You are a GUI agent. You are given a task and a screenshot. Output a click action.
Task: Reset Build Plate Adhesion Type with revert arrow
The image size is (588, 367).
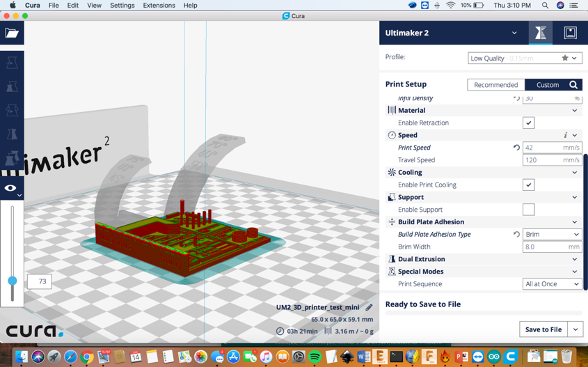coord(516,234)
